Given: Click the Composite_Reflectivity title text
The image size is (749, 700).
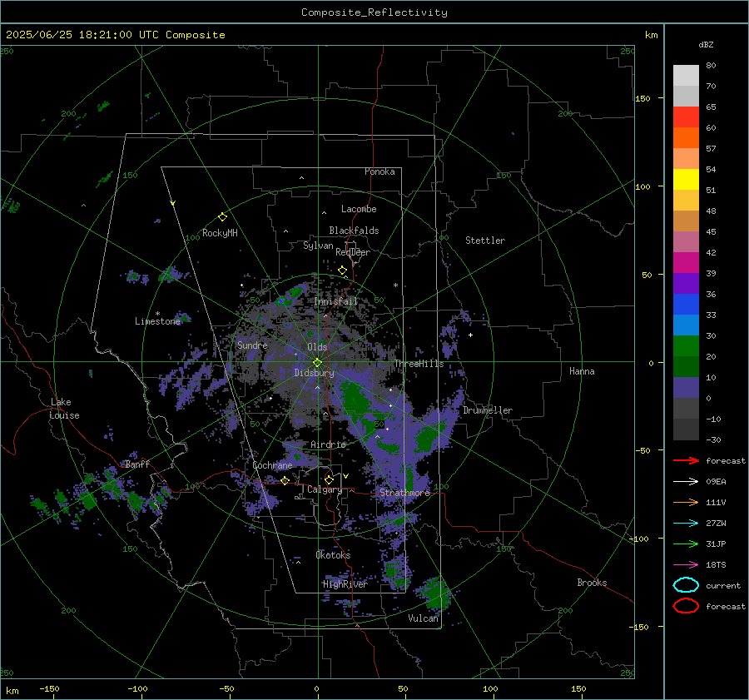Looking at the screenshot, I should 374,12.
